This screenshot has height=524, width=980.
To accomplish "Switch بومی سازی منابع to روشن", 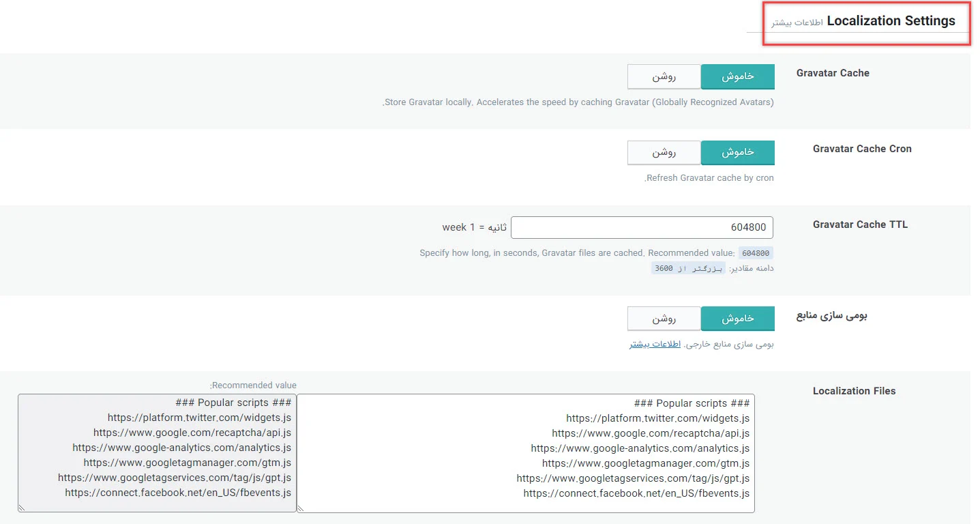I will tap(664, 319).
